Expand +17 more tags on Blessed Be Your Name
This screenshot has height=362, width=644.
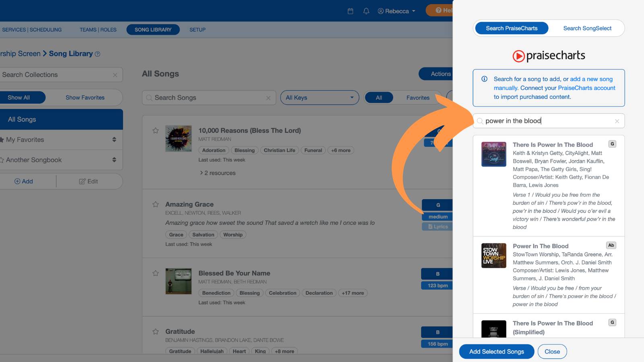tap(353, 293)
